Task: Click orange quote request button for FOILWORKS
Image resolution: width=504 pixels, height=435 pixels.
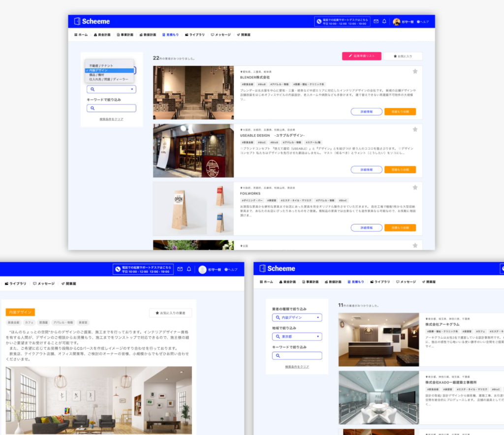Action: pyautogui.click(x=400, y=228)
